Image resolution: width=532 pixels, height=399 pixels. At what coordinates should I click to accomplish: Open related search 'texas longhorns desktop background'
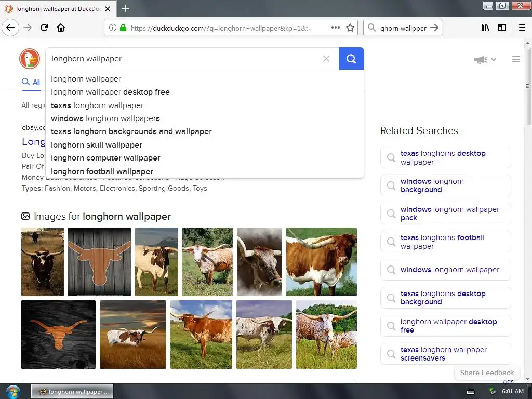click(x=445, y=298)
